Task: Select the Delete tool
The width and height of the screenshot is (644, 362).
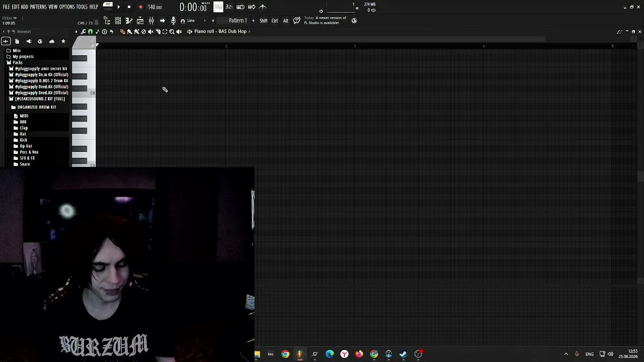Action: point(143,32)
